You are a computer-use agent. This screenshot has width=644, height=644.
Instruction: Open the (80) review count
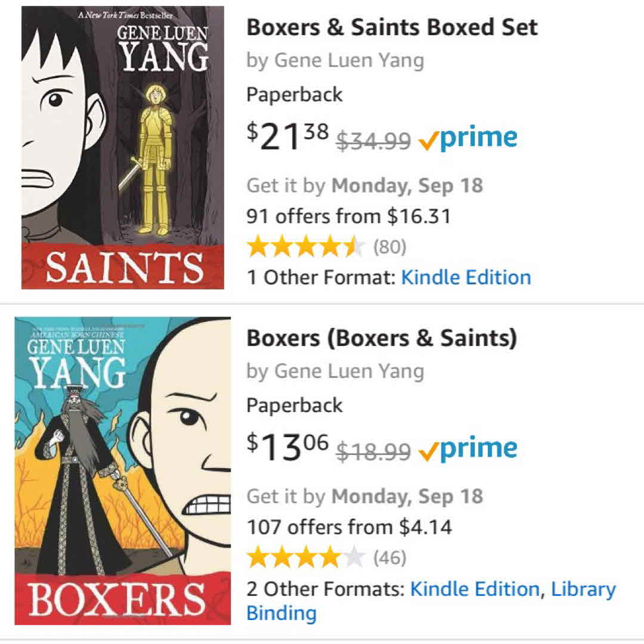[x=389, y=247]
